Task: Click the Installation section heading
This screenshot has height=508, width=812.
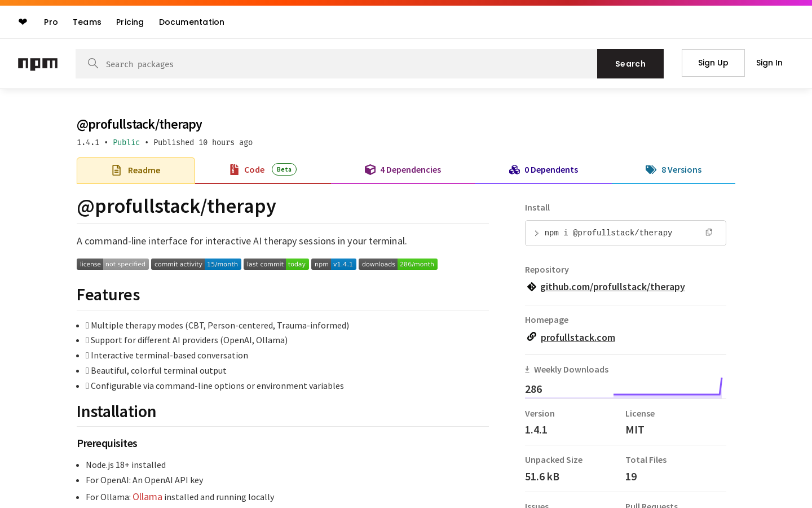Action: tap(116, 411)
